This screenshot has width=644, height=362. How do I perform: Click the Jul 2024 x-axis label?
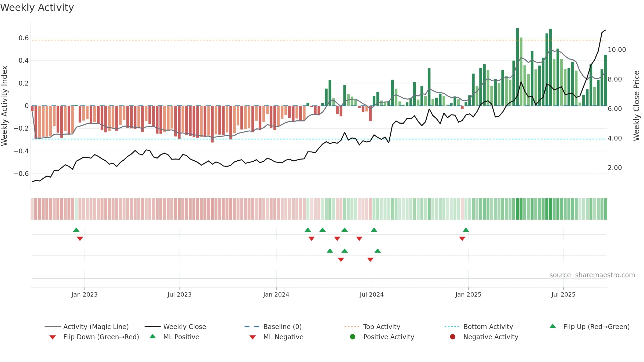(x=372, y=294)
